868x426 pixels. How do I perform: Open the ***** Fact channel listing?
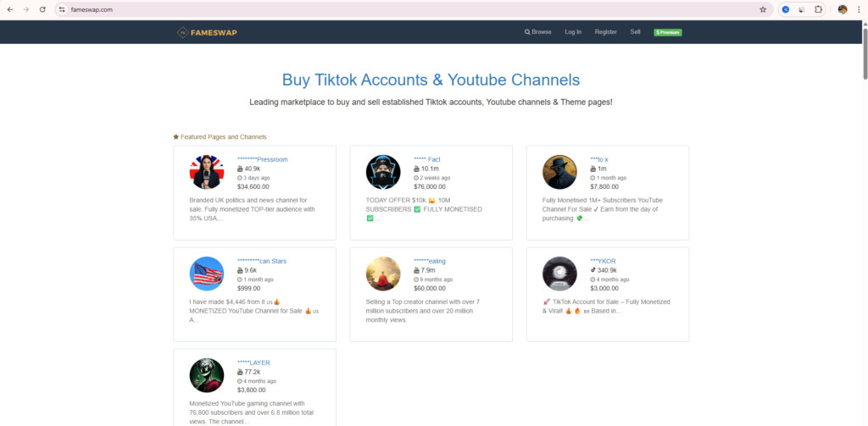tap(426, 159)
